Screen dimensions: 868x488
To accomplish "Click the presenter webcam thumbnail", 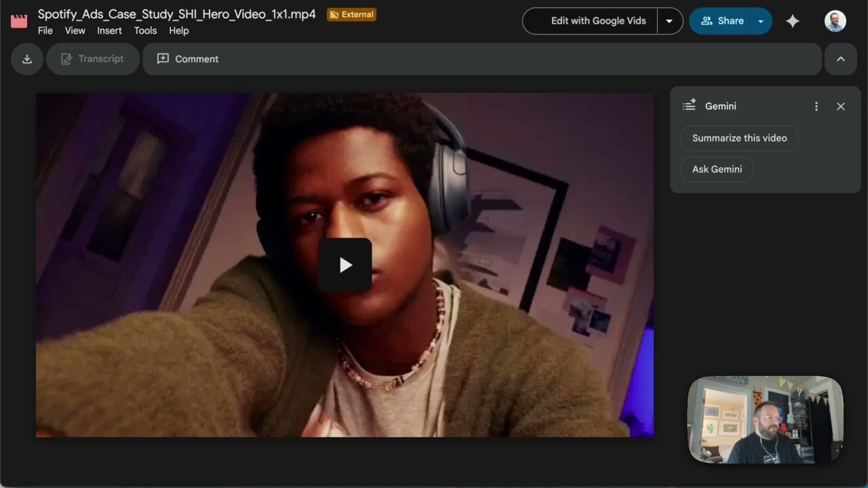I will pyautogui.click(x=766, y=420).
